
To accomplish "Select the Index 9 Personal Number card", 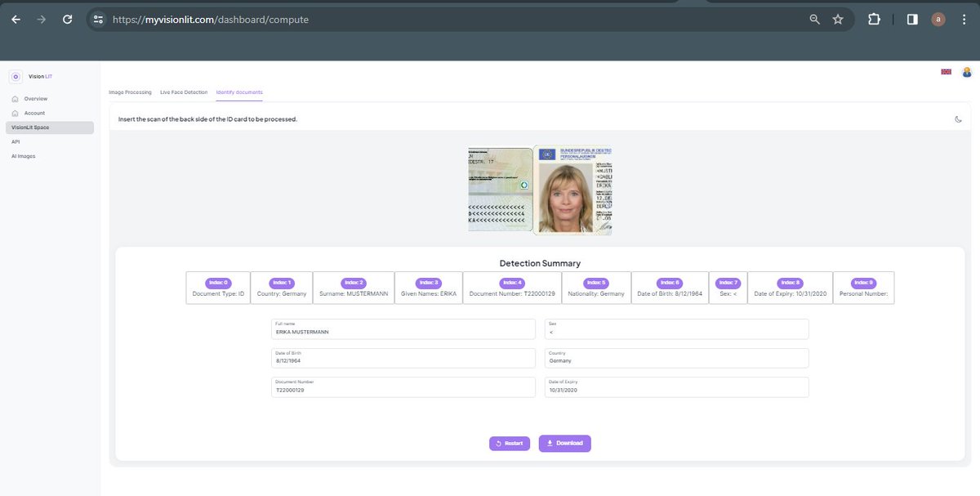I will click(863, 288).
